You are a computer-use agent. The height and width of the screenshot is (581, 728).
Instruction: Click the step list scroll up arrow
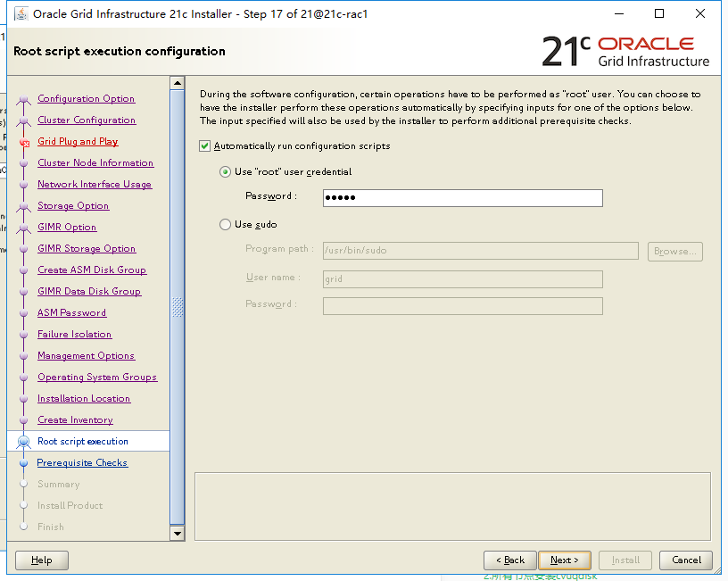[x=178, y=83]
